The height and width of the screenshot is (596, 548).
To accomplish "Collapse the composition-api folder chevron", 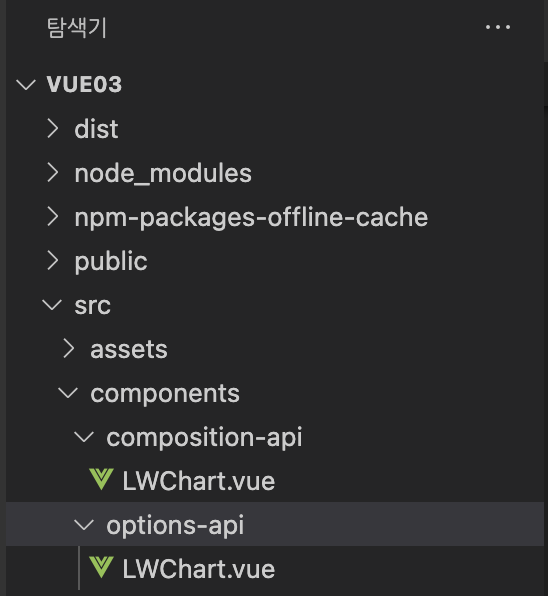I will (x=84, y=437).
